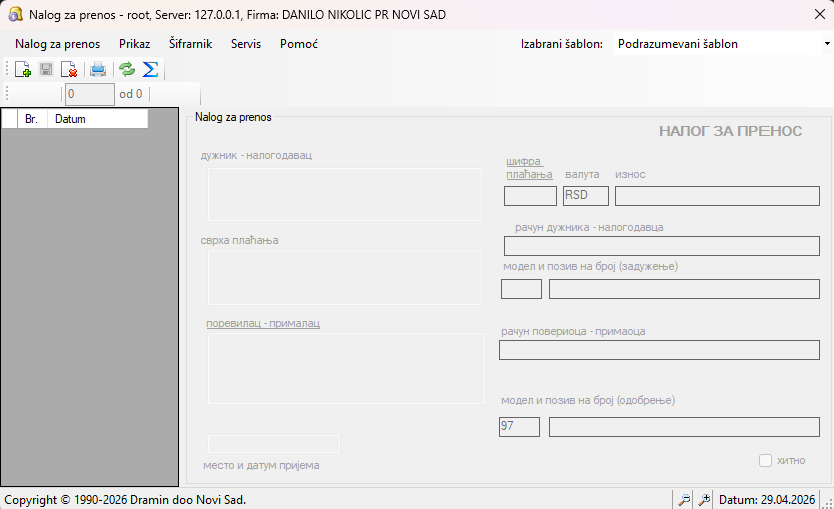Viewport: 834px width, 509px height.
Task: Open the Prikaz menu
Action: pyautogui.click(x=135, y=44)
